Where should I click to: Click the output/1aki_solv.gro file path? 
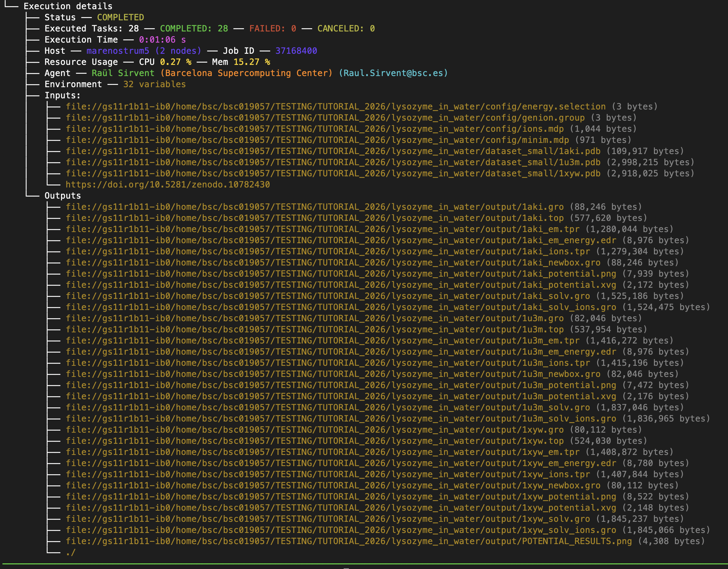click(x=328, y=296)
